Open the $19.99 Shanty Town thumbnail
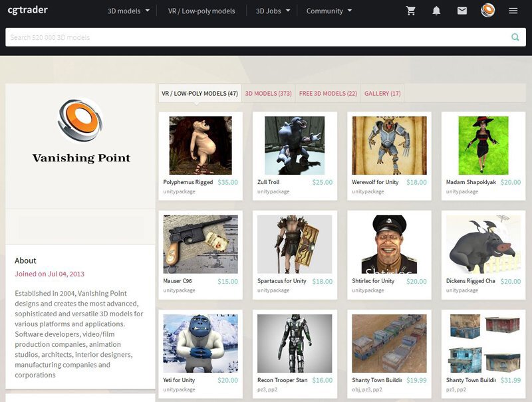The height and width of the screenshot is (402, 532). click(389, 344)
